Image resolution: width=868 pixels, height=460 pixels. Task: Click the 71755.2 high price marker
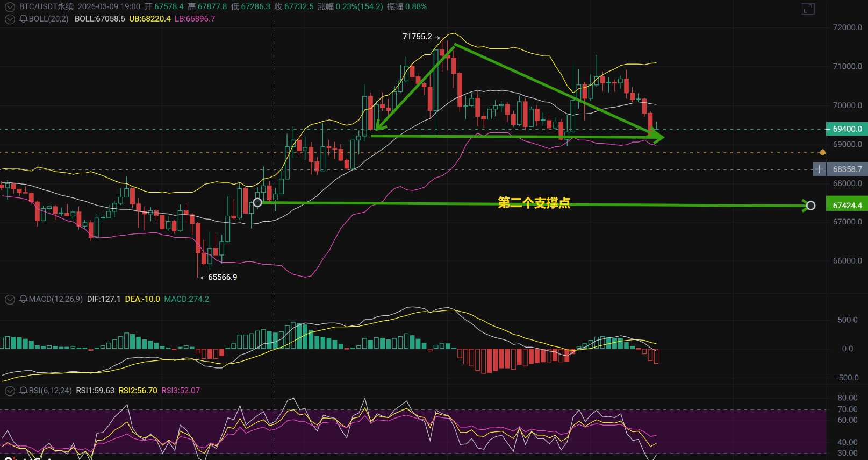click(417, 37)
